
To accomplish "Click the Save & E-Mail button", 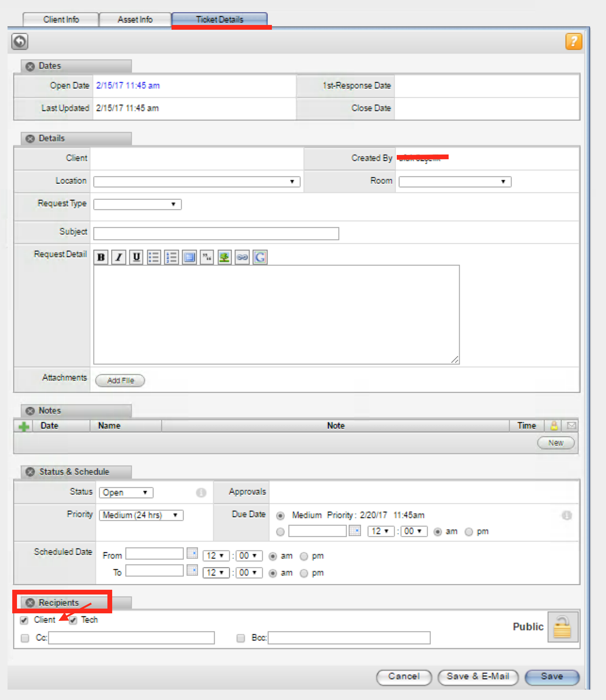I will pyautogui.click(x=477, y=677).
